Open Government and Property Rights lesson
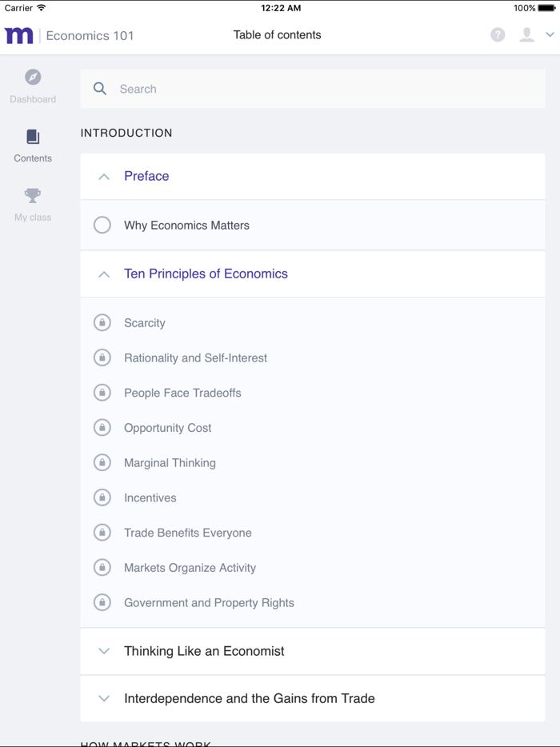Screen dimensions: 560x747 pos(209,603)
